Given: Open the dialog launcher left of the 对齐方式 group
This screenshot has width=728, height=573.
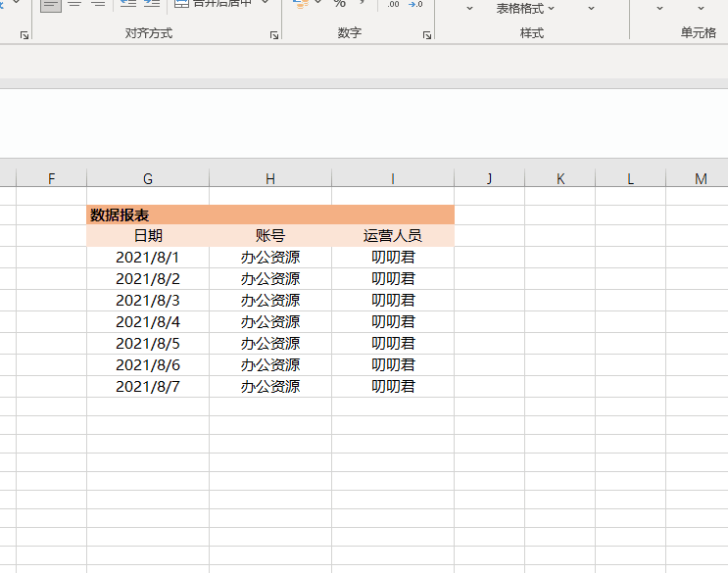Looking at the screenshot, I should pos(24,35).
